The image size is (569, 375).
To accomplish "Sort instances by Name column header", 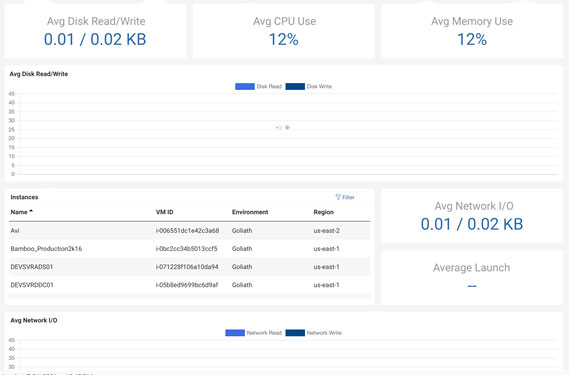I will [x=19, y=212].
